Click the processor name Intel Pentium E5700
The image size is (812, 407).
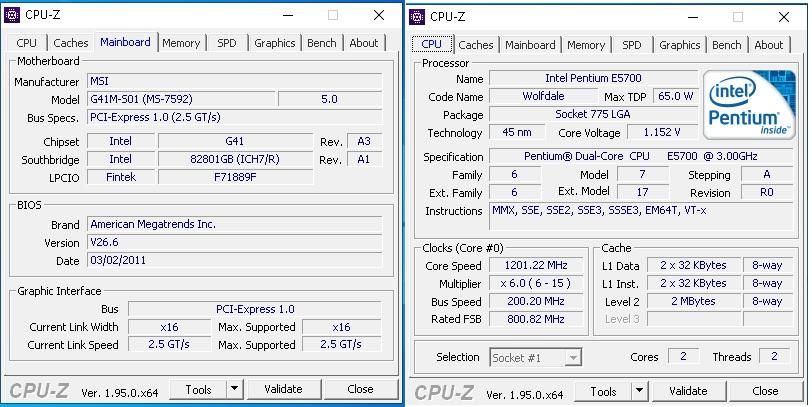pyautogui.click(x=593, y=78)
